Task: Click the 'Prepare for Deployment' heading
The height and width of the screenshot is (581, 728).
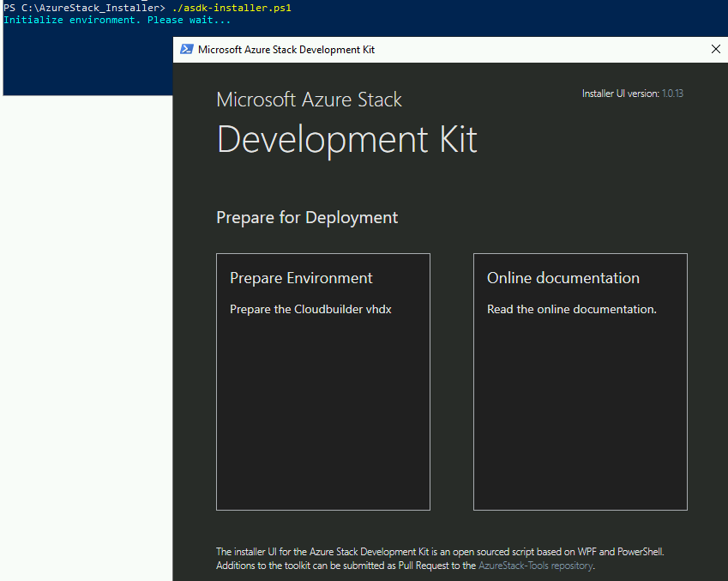Action: (x=307, y=217)
